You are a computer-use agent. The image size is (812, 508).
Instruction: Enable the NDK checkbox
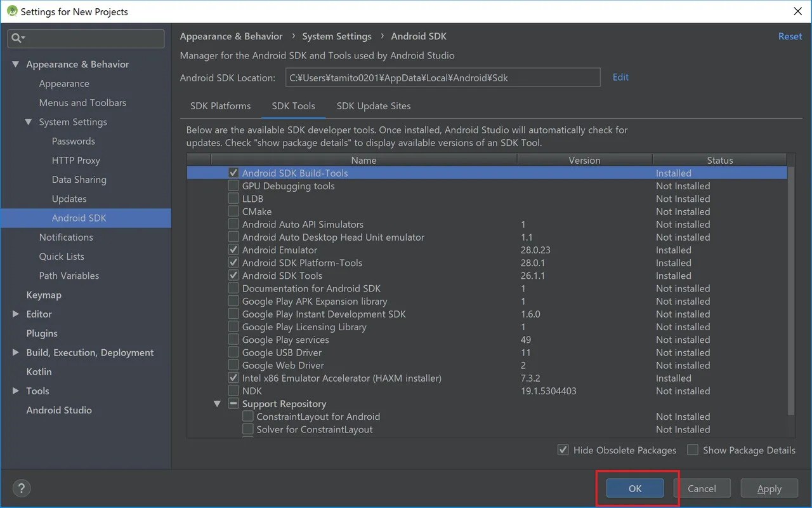tap(233, 391)
